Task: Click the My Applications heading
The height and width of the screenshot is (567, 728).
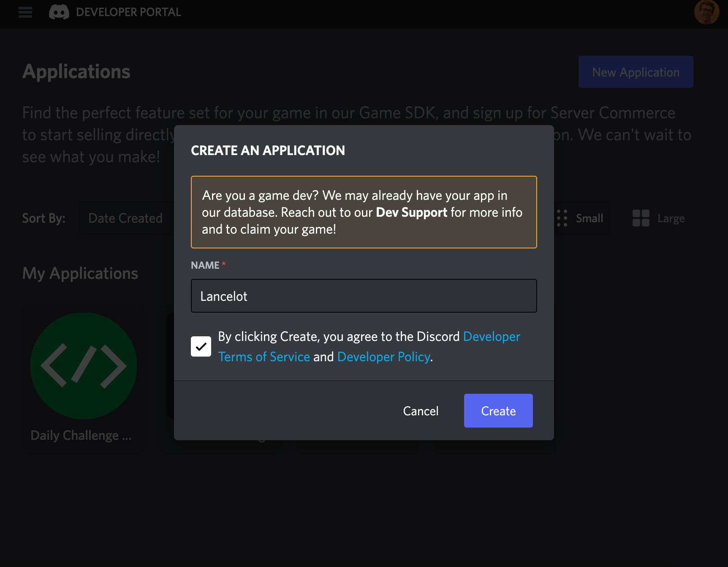Action: tap(80, 273)
